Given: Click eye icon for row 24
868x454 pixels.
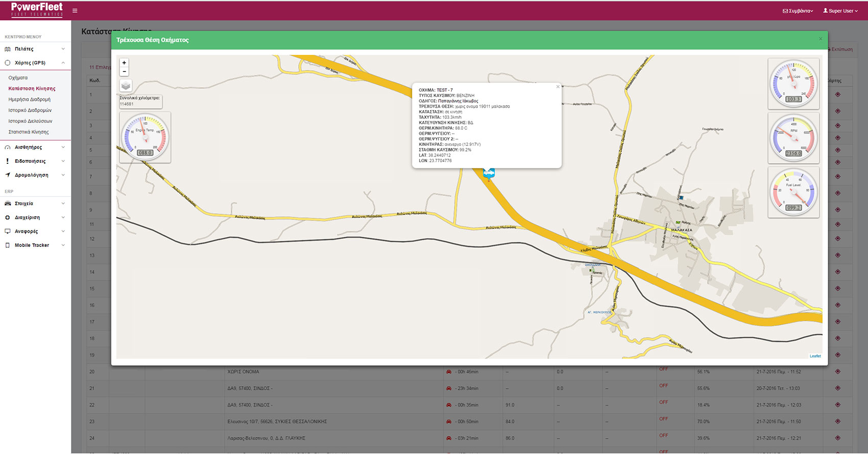Looking at the screenshot, I should coord(837,438).
